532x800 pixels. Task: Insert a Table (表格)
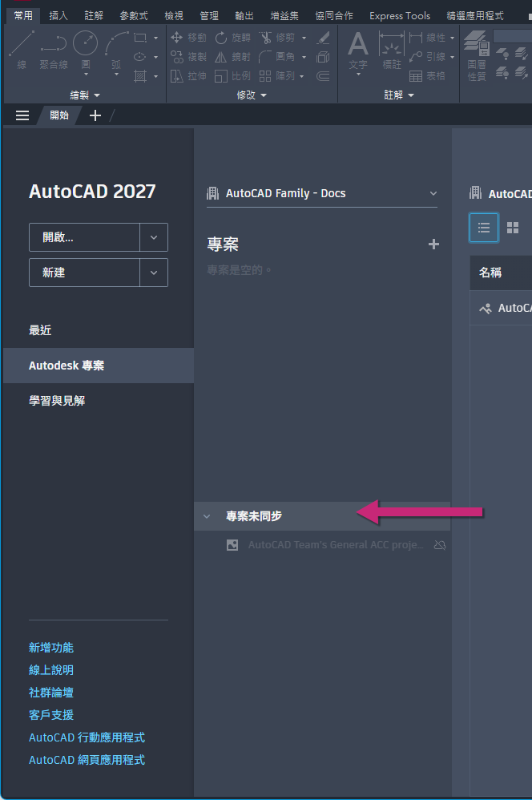pos(427,76)
